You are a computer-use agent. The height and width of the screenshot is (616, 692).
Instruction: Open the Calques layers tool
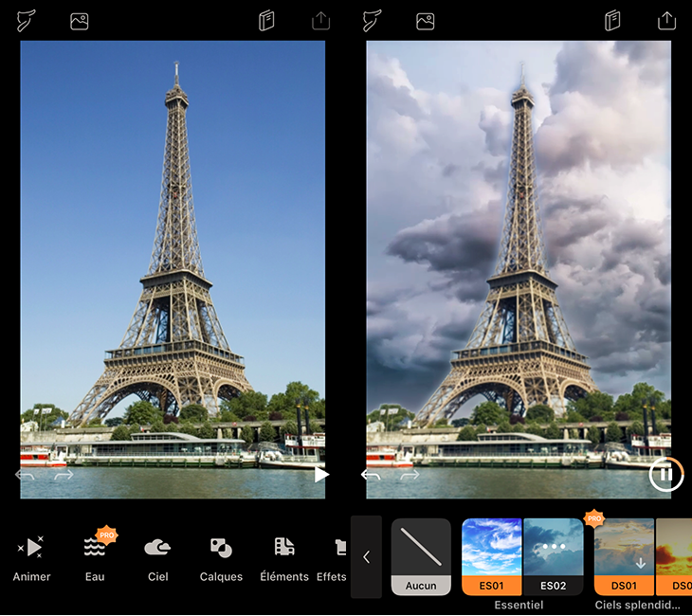coord(221,555)
